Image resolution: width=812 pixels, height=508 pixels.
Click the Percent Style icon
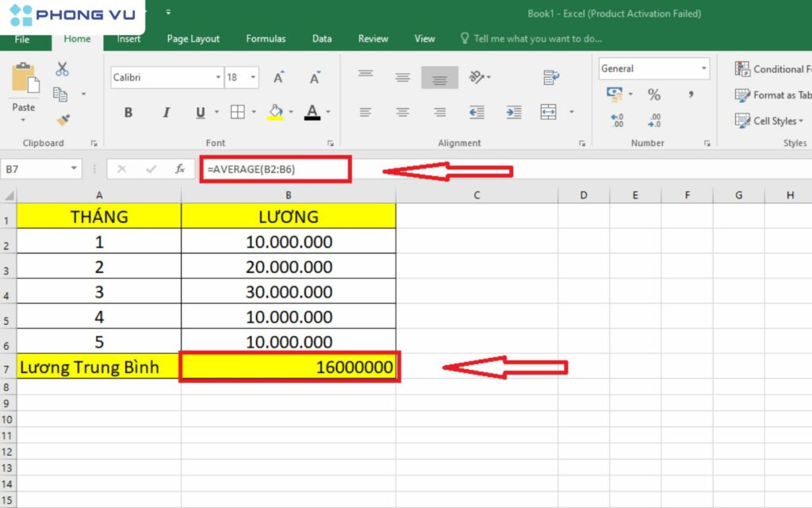(654, 95)
